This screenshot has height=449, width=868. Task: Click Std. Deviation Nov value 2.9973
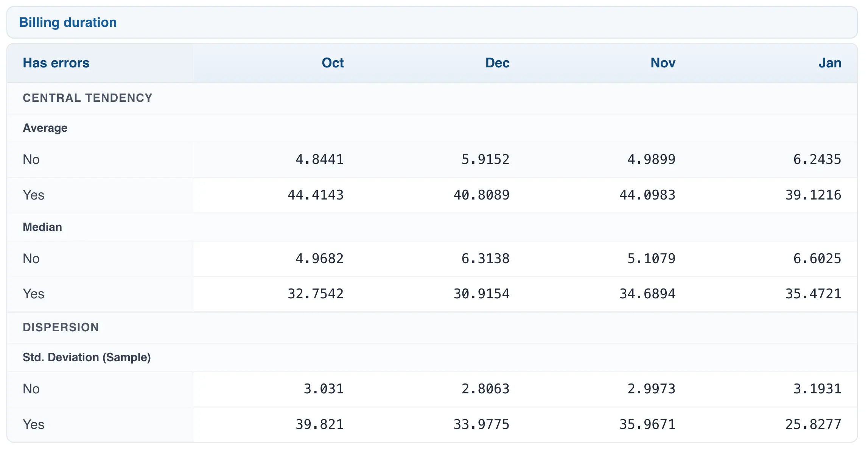(x=652, y=389)
